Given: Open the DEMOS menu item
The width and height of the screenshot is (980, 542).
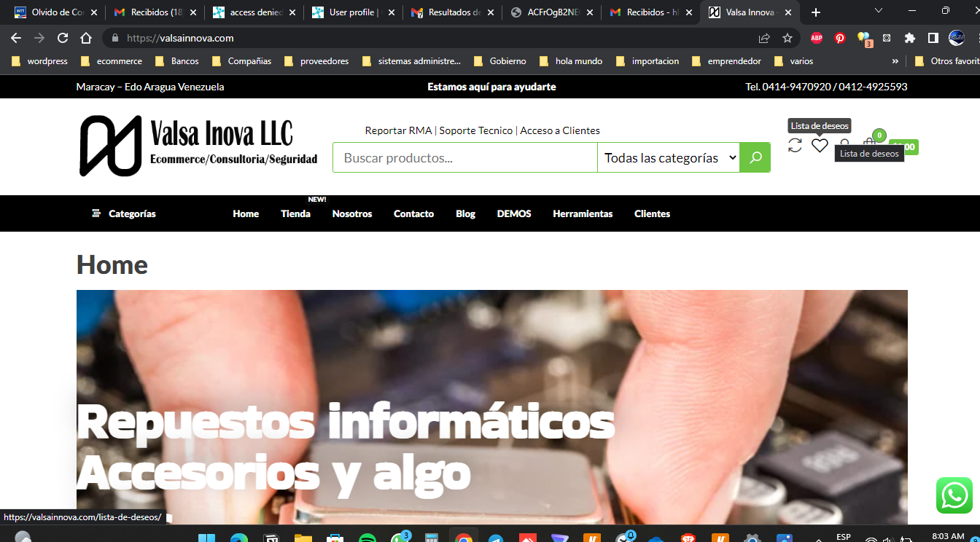Looking at the screenshot, I should [514, 213].
